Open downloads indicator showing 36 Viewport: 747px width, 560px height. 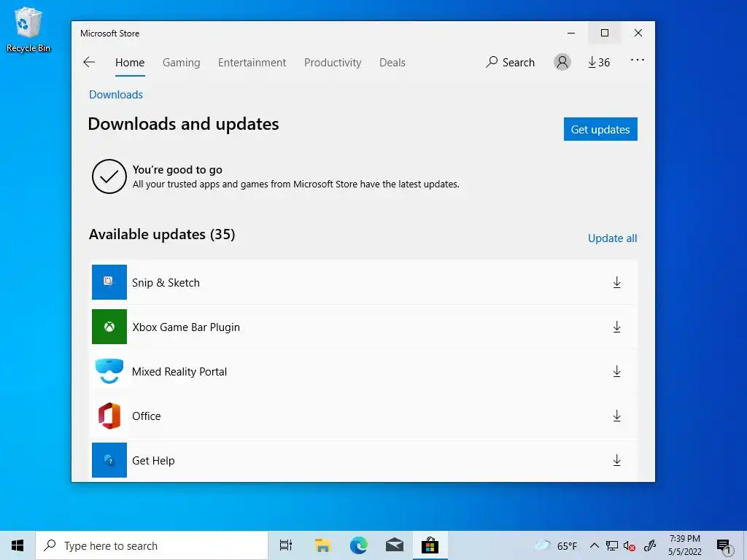click(x=599, y=63)
